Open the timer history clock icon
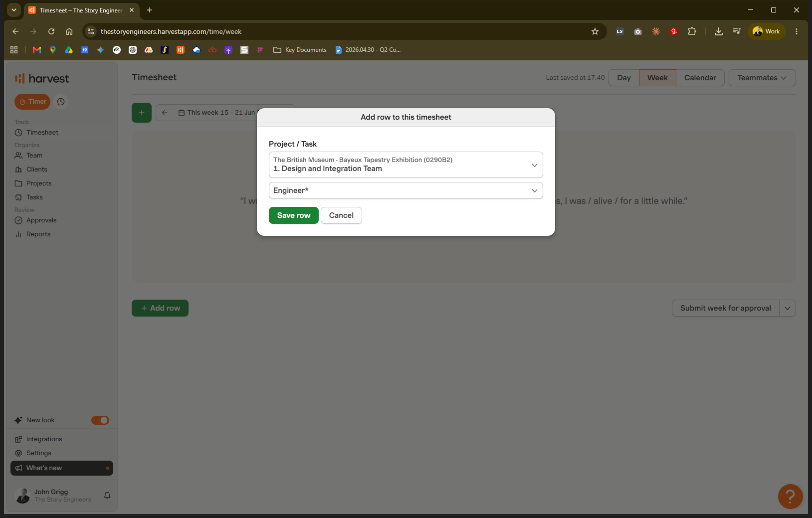This screenshot has width=812, height=518. click(61, 102)
